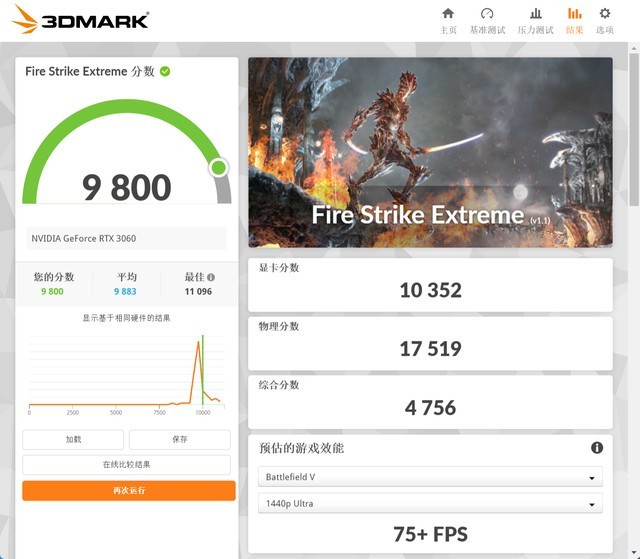Open the home page icon
This screenshot has height=559, width=640.
coord(448,13)
